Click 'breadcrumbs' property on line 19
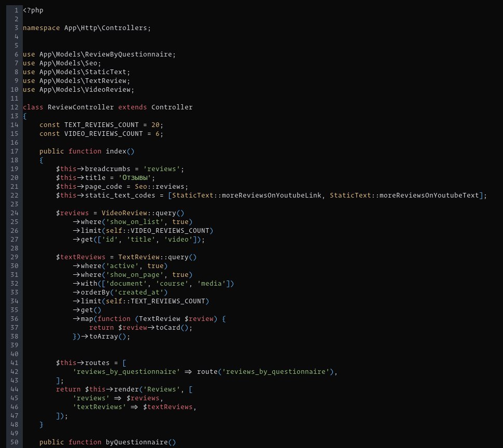The image size is (503, 448). (x=107, y=169)
